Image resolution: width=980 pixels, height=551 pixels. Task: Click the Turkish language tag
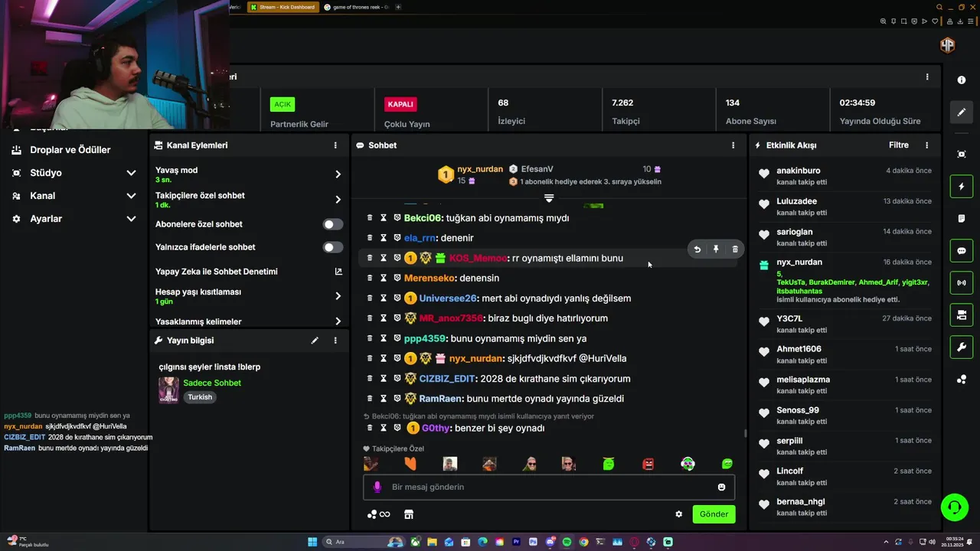point(200,397)
